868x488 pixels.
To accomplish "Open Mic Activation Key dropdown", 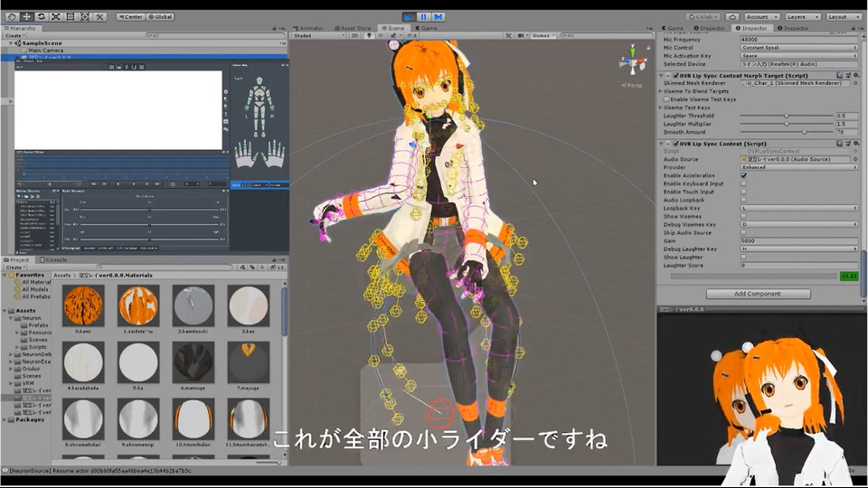I will (x=798, y=56).
